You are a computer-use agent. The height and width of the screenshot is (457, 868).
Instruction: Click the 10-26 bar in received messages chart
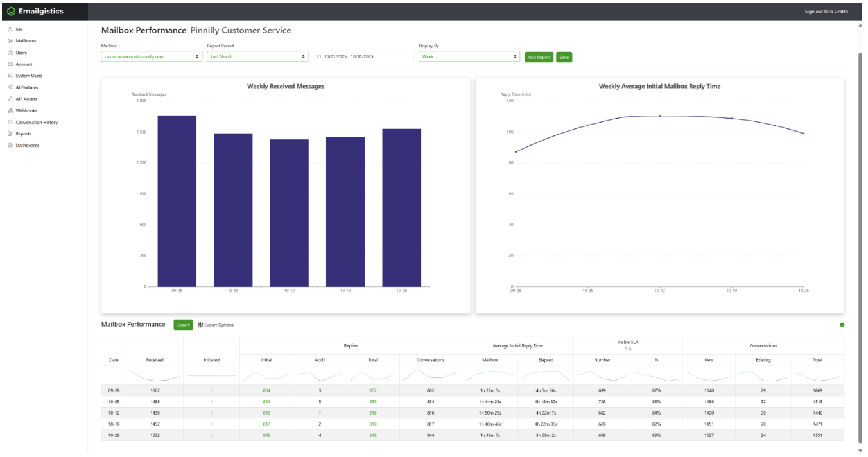(402, 208)
